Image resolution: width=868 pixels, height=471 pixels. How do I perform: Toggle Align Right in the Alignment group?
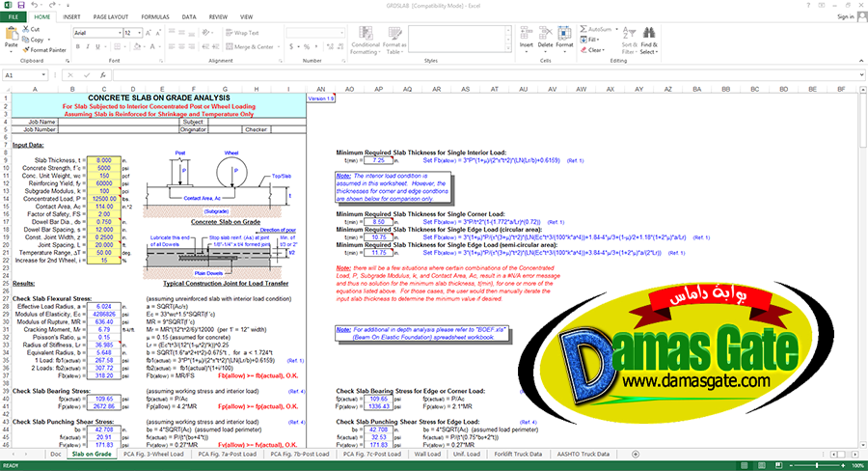[x=192, y=47]
